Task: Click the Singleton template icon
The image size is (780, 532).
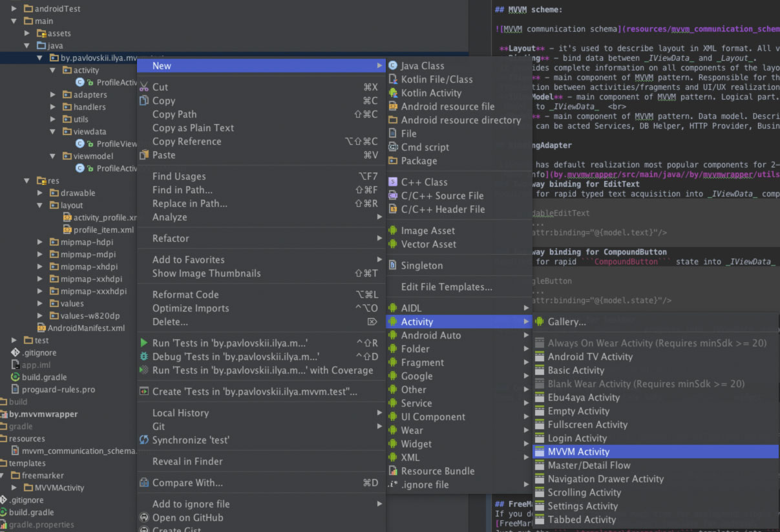Action: [392, 265]
